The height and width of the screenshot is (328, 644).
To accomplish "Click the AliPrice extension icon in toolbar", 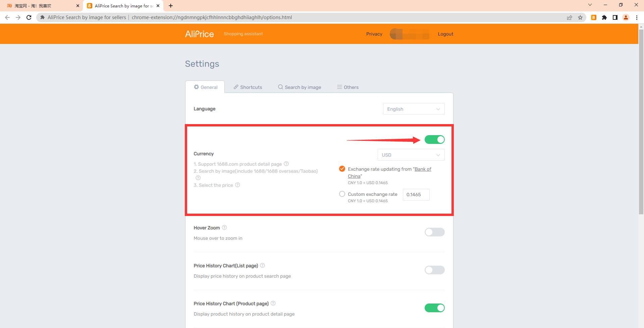I will pos(594,17).
